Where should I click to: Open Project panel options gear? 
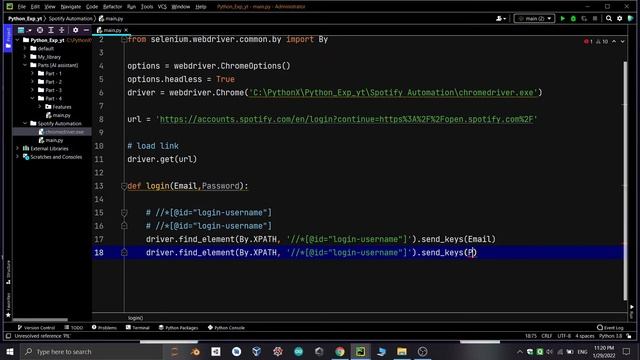(x=75, y=30)
